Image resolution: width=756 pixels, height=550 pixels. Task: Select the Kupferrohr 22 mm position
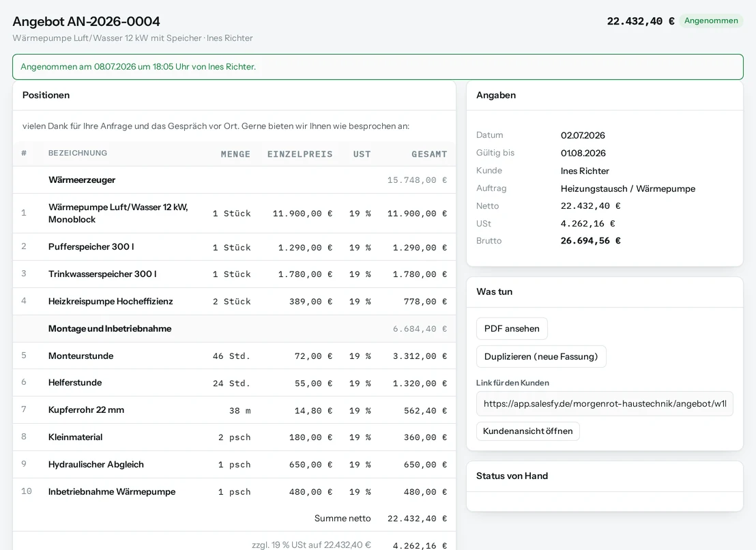coord(234,410)
